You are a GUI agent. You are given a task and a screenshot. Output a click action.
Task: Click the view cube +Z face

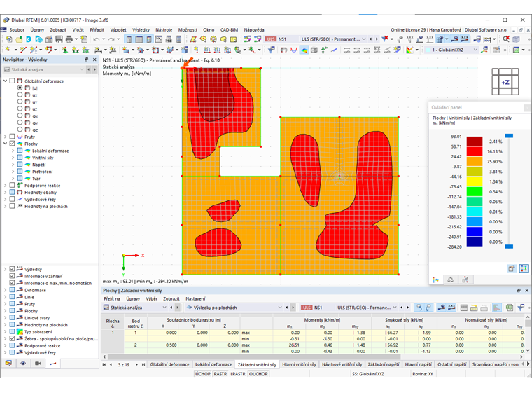tap(505, 82)
